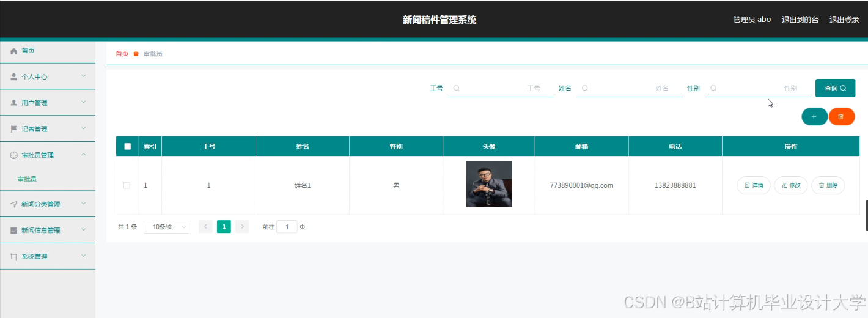Click into the 姓名 search input
This screenshot has width=868, height=318.
tap(630, 88)
